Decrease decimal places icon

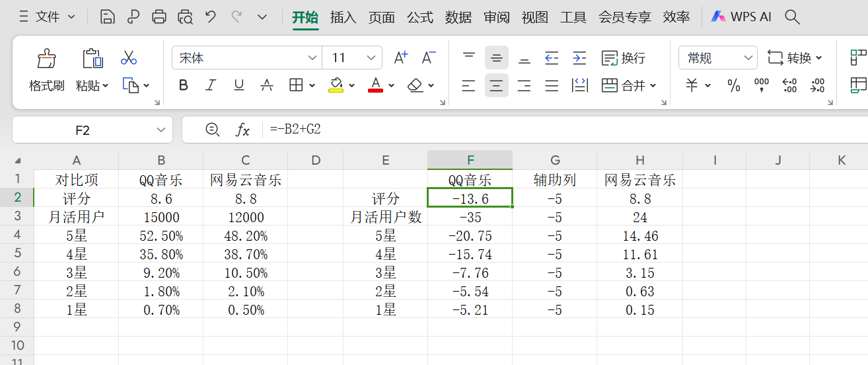(x=817, y=85)
